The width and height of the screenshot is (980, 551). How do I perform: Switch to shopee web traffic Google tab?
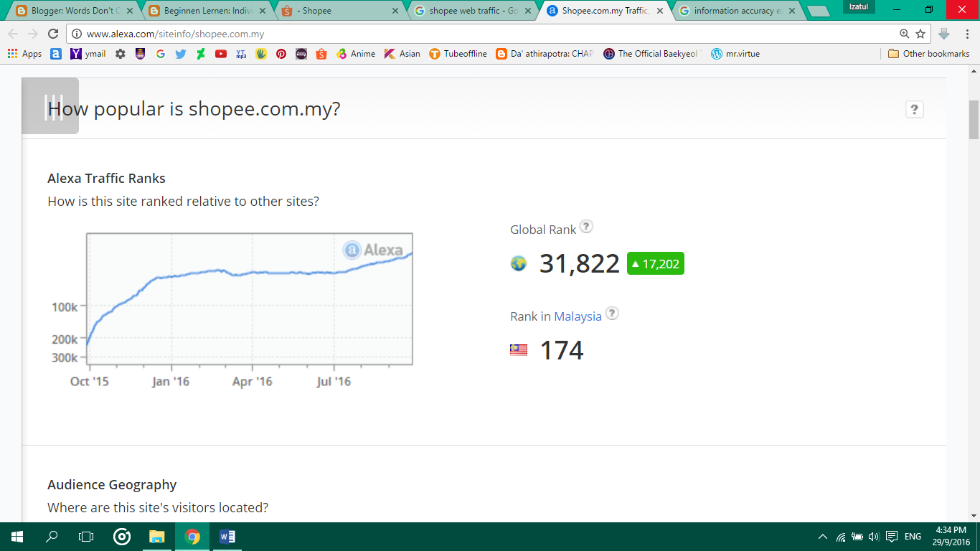coord(473,11)
